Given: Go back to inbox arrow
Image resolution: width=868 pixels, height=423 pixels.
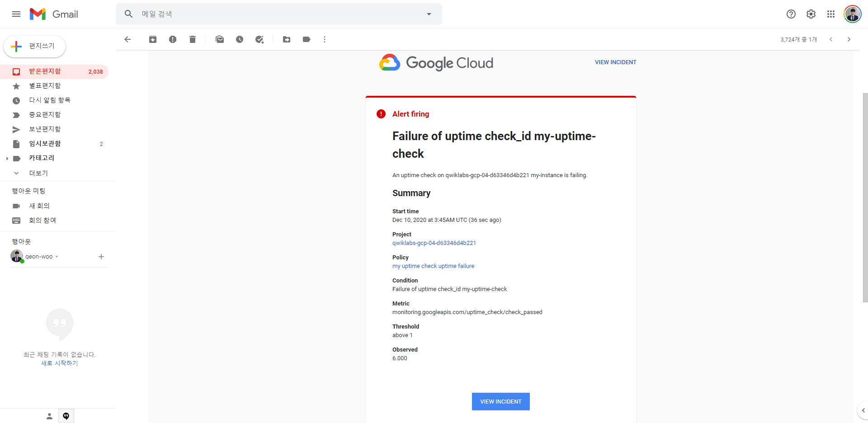Looking at the screenshot, I should [127, 39].
